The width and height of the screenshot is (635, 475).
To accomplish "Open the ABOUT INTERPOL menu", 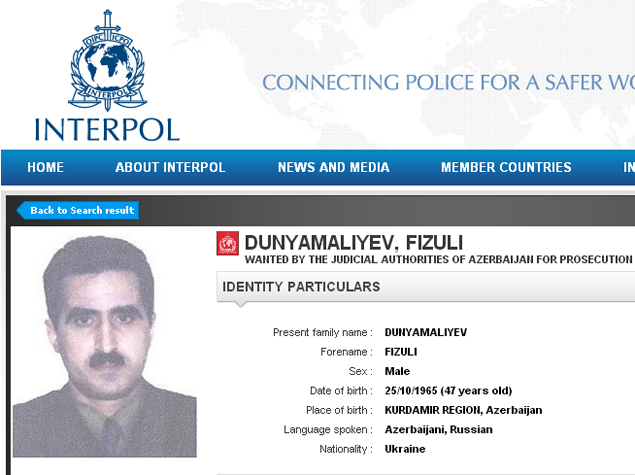I will pyautogui.click(x=170, y=168).
